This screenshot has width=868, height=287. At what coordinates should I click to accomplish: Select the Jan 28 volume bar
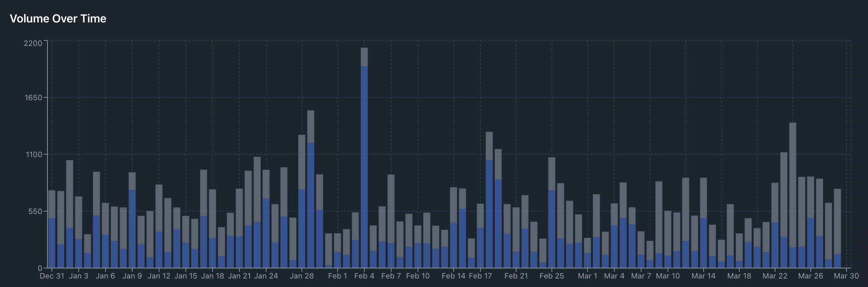click(301, 201)
